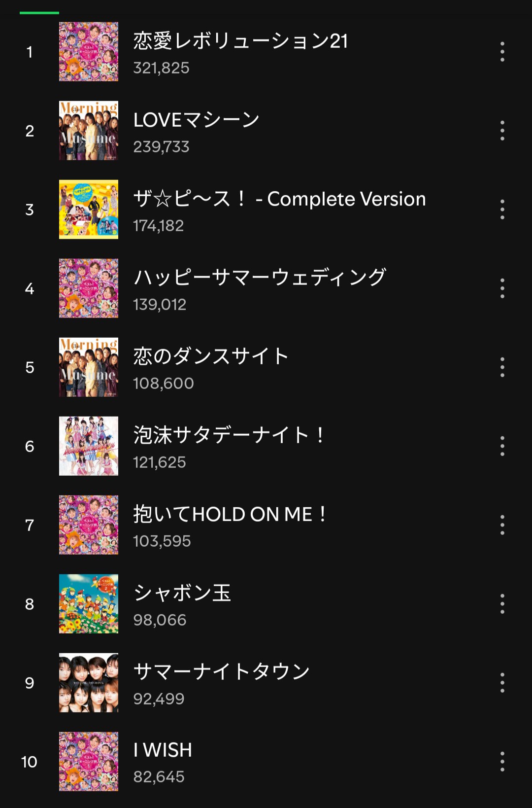Tap album art for 泡沫サタデーナイト！

click(x=89, y=446)
